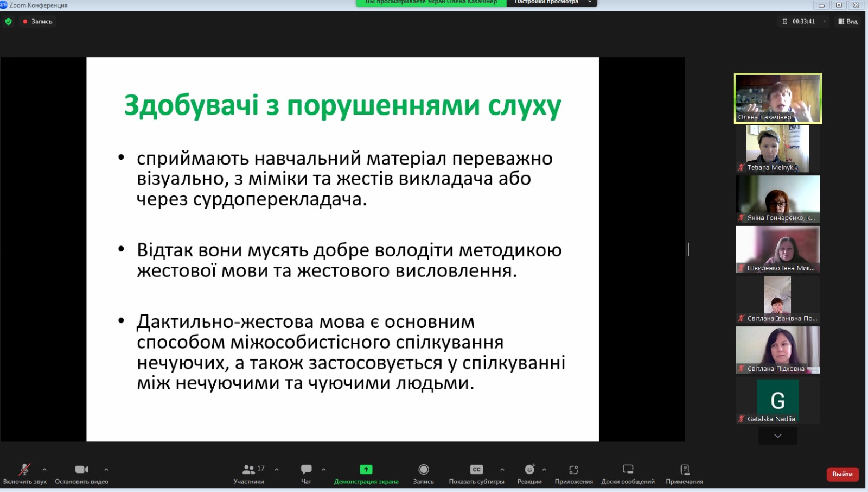Viewport: 868px width, 492px height.
Task: Open the Participants panel icon
Action: 249,470
